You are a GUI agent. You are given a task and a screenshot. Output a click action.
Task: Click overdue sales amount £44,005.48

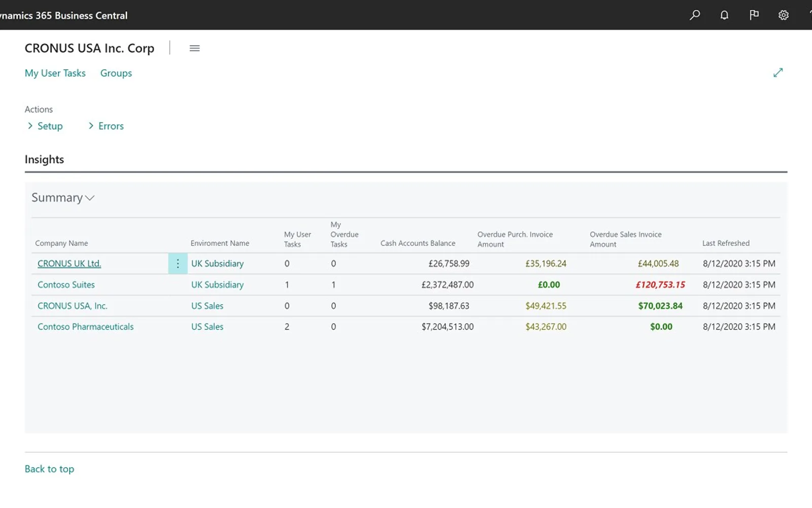point(658,264)
